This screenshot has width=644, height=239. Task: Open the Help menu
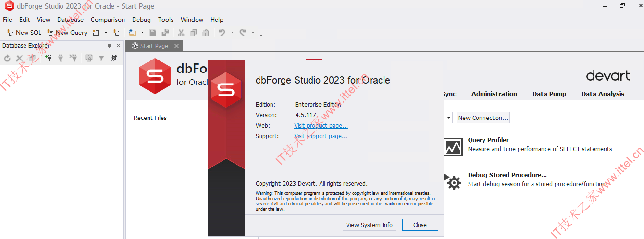click(217, 20)
